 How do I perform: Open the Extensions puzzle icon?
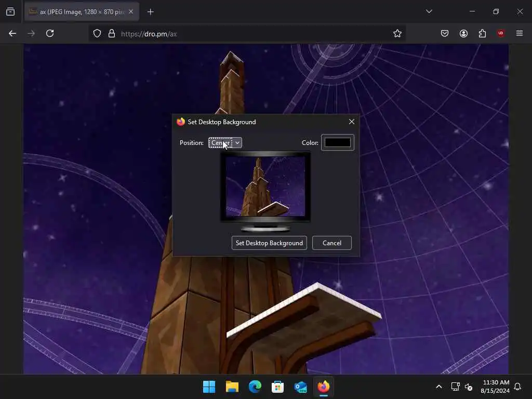coord(482,34)
